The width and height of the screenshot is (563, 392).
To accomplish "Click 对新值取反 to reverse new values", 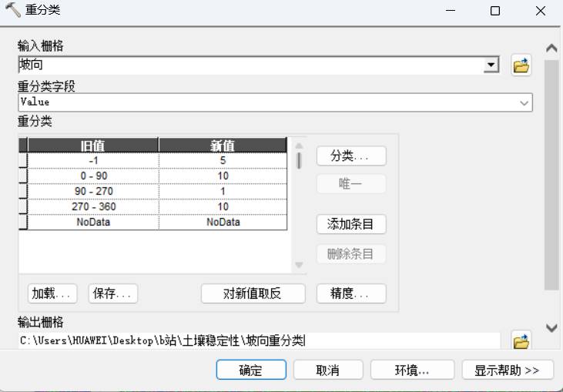I will coord(253,293).
